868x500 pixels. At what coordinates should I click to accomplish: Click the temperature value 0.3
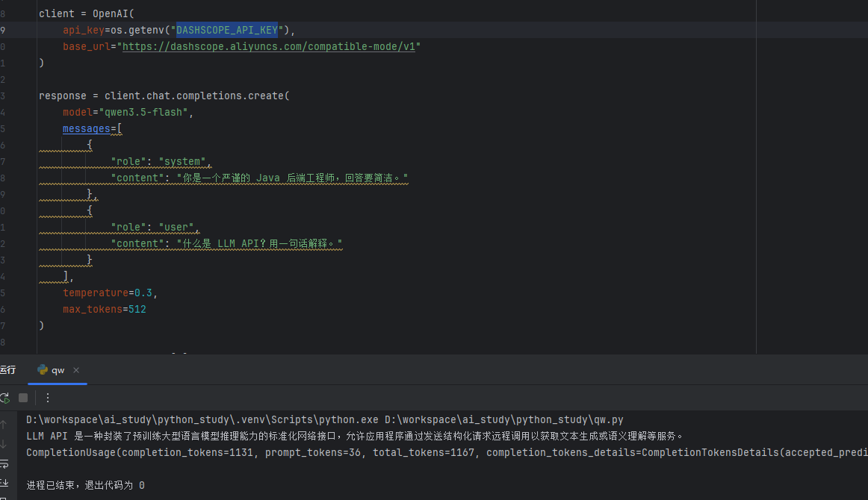[143, 293]
